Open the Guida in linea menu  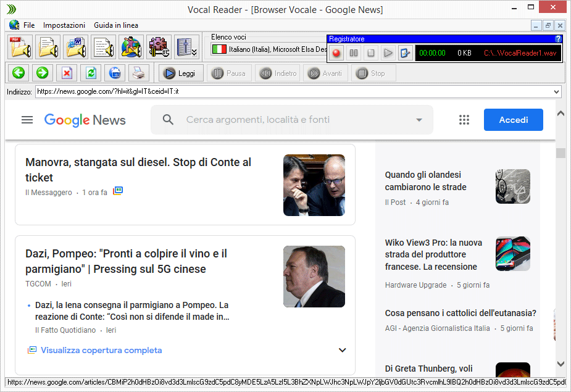[116, 25]
